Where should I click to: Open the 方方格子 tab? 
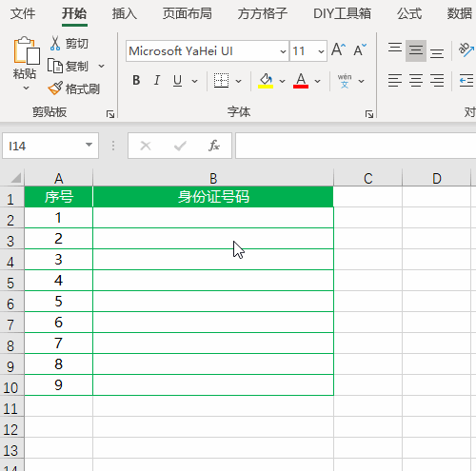pyautogui.click(x=263, y=13)
